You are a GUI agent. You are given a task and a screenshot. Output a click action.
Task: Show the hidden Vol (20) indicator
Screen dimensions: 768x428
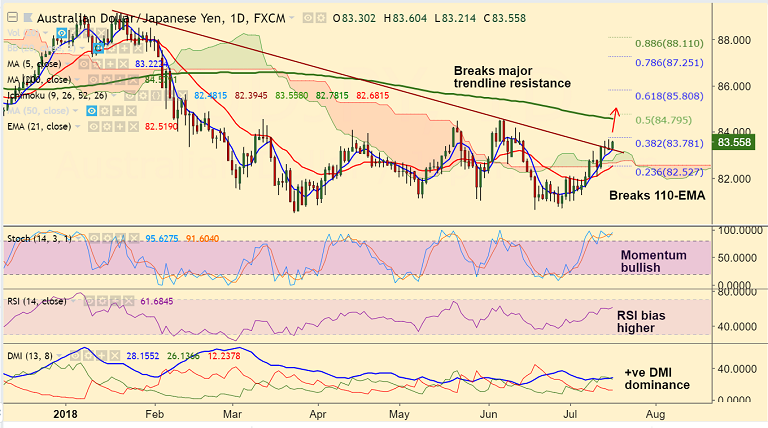click(62, 33)
